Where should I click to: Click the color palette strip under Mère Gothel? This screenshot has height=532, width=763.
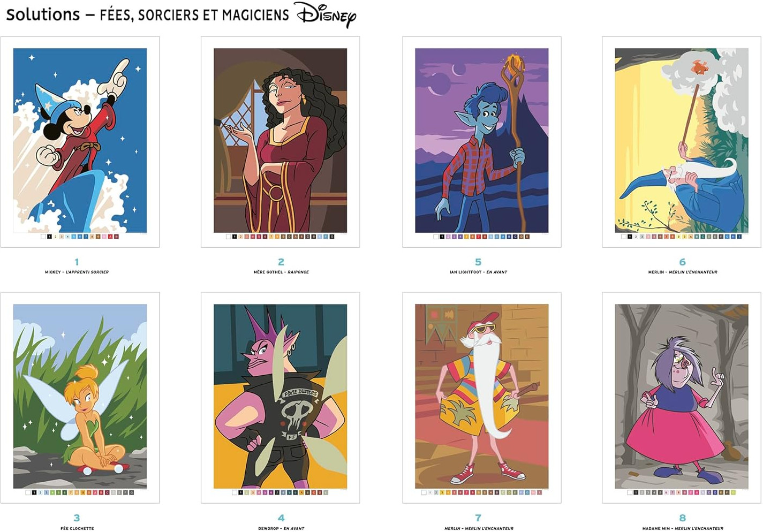280,237
